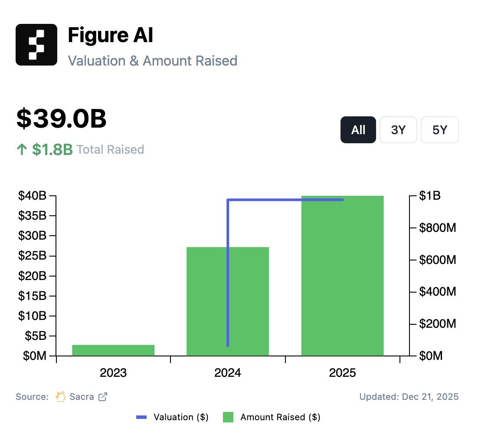Click the 2024 x-axis label
Image resolution: width=478 pixels, height=448 pixels.
[x=228, y=373]
